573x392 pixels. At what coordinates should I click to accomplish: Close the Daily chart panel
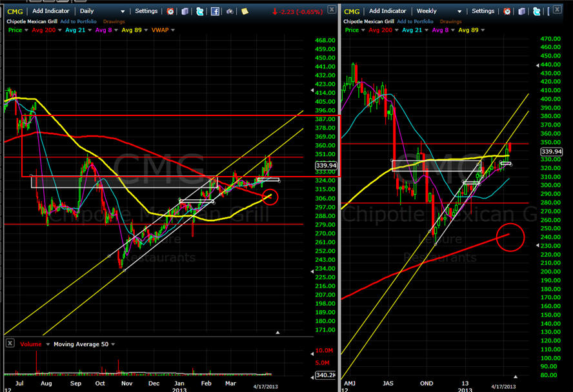coord(332,10)
